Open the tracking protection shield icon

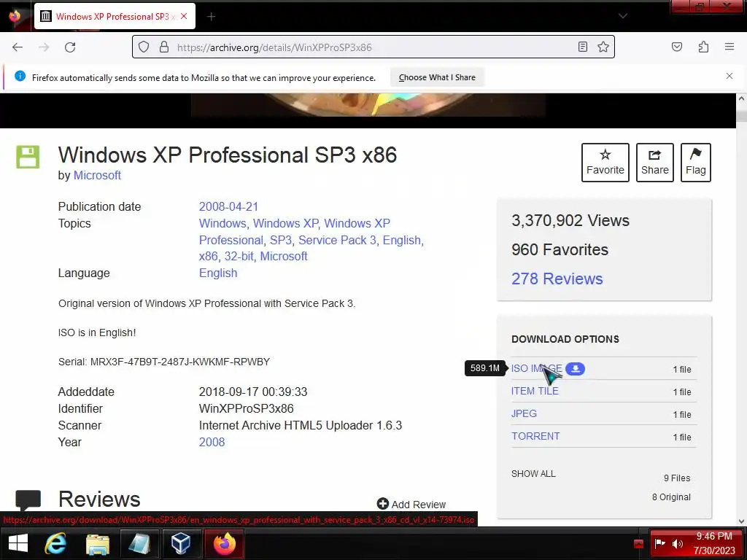click(144, 47)
